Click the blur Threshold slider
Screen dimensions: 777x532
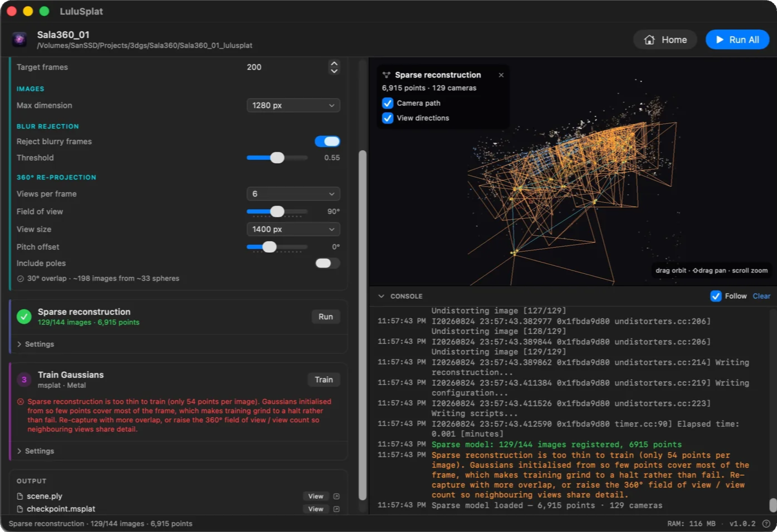click(277, 157)
